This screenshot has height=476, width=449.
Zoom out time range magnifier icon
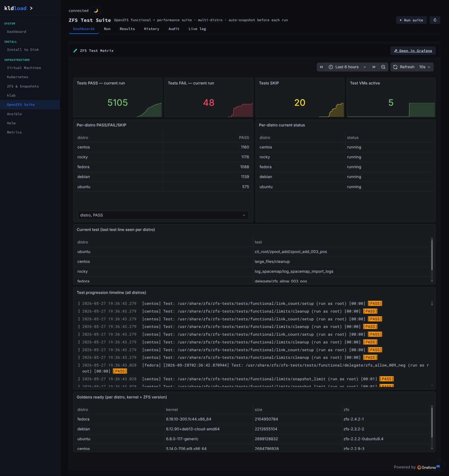383,67
